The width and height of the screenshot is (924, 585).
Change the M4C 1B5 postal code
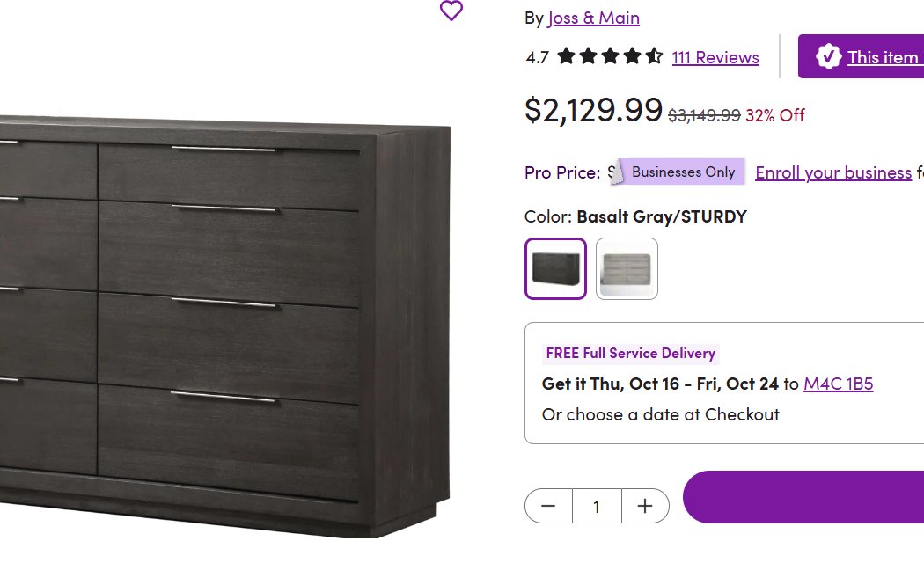[838, 384]
